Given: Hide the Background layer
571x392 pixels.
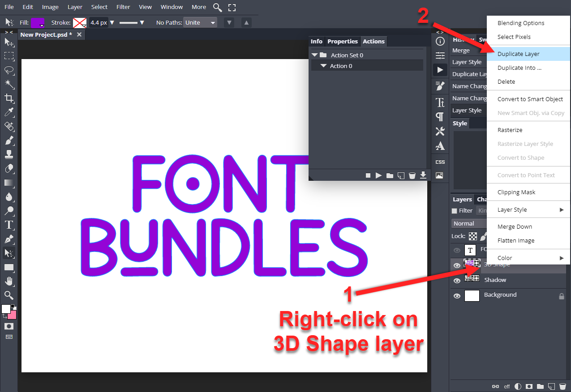Looking at the screenshot, I should click(x=457, y=296).
